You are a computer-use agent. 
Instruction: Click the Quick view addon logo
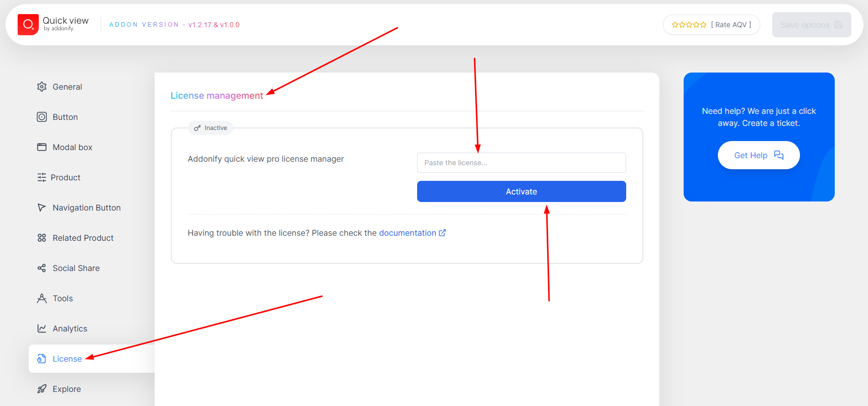pyautogui.click(x=28, y=24)
